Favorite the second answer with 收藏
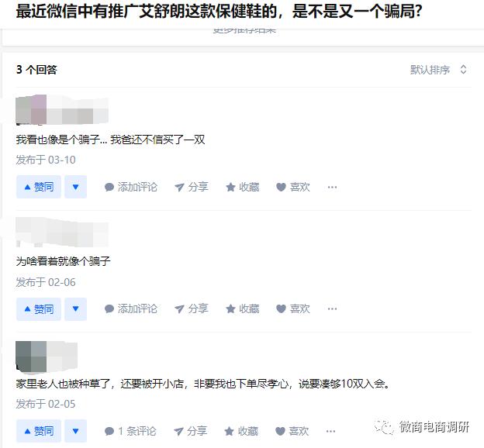Viewport: 484px width, 448px height. pos(243,308)
